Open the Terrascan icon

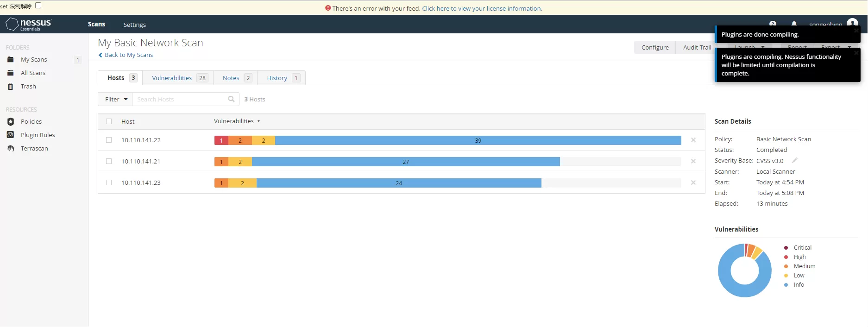point(11,149)
